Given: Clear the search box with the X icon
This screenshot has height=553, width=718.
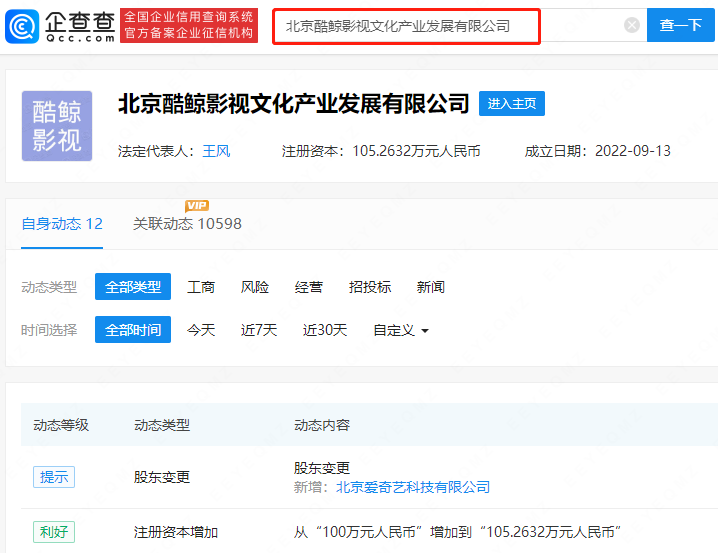Looking at the screenshot, I should (632, 25).
